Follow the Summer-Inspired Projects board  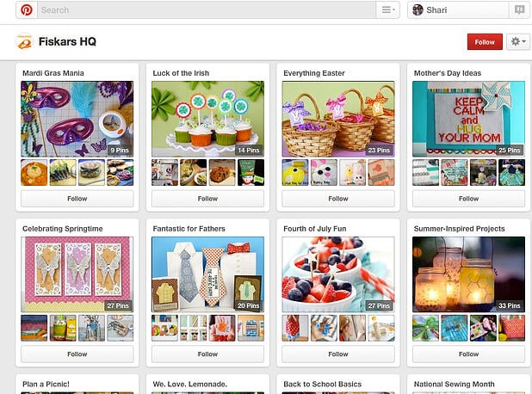468,354
